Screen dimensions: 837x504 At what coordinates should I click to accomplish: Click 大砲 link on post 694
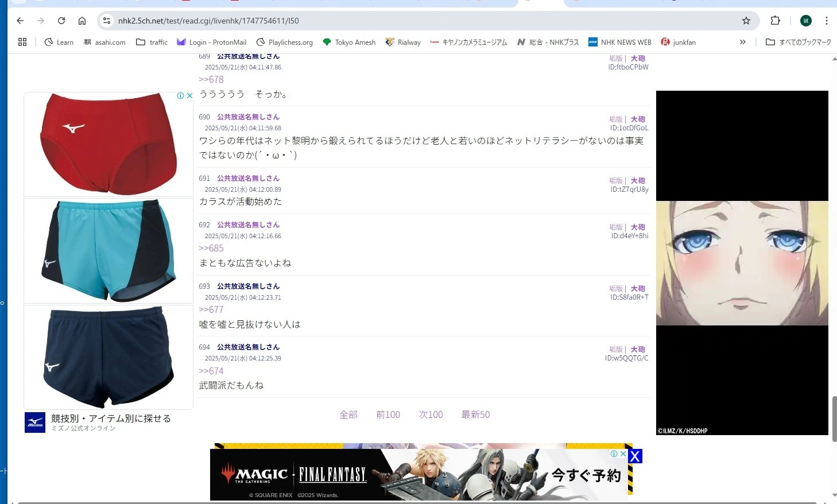click(638, 350)
